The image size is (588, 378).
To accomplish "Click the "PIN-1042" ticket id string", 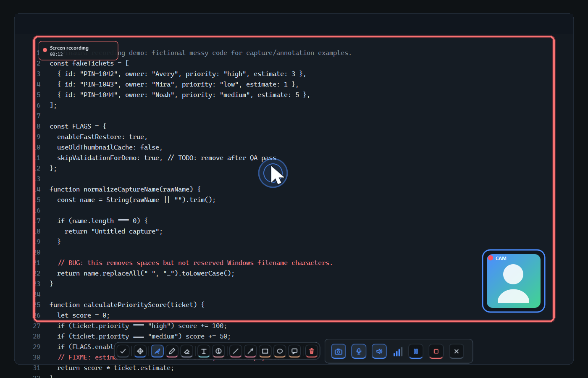I will tap(99, 74).
